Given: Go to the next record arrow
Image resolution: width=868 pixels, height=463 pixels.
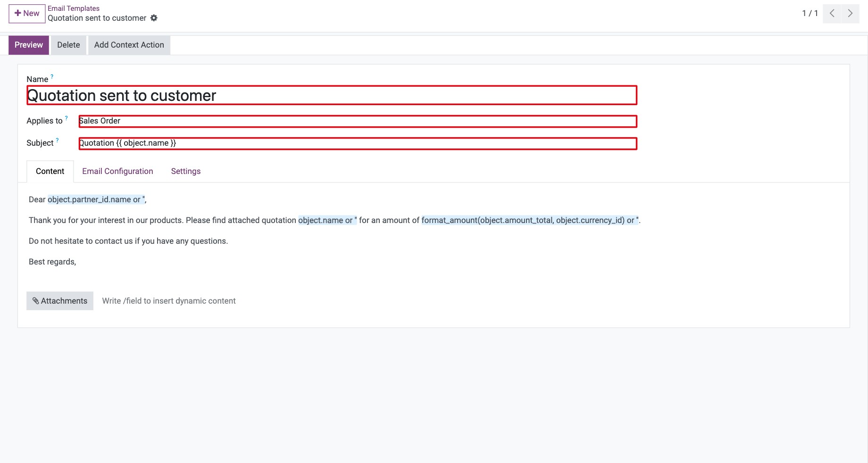Looking at the screenshot, I should [850, 14].
